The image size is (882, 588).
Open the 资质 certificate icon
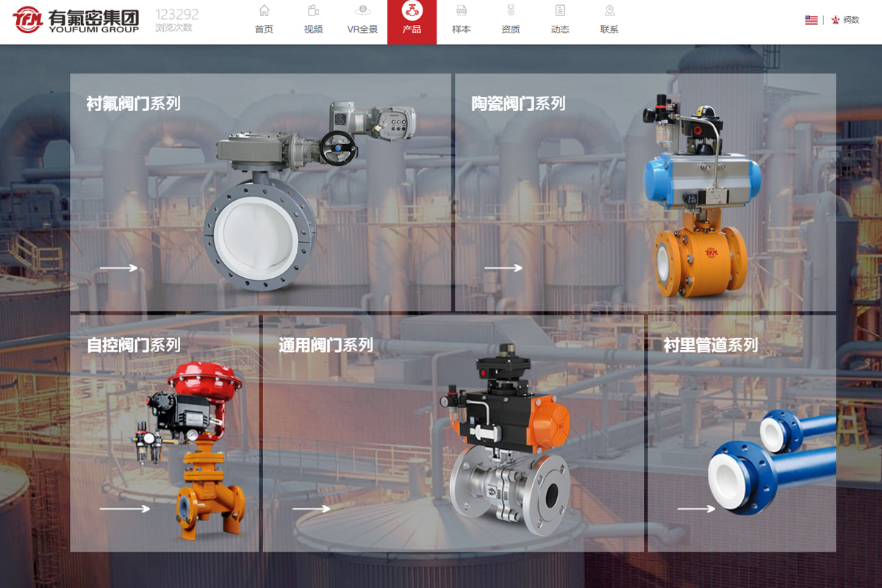pos(511,11)
